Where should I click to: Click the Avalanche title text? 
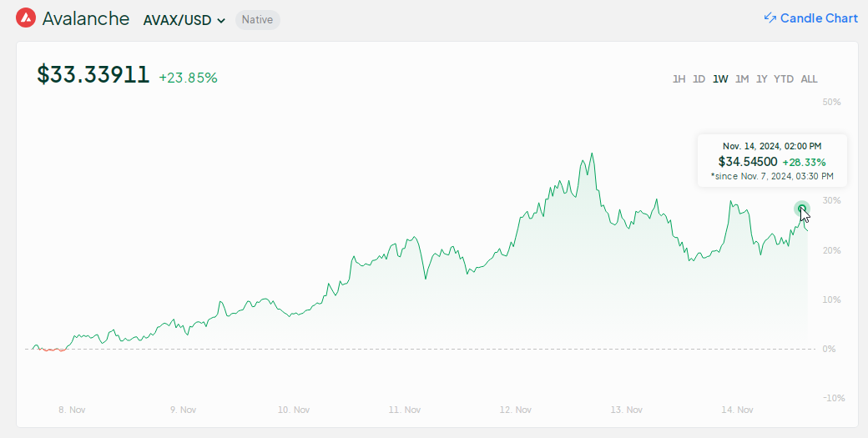pos(85,18)
